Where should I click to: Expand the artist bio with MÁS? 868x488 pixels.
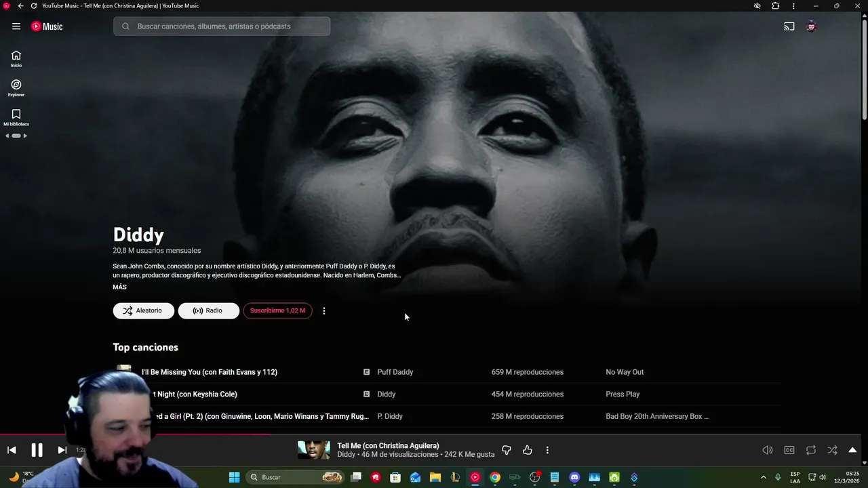tap(119, 287)
